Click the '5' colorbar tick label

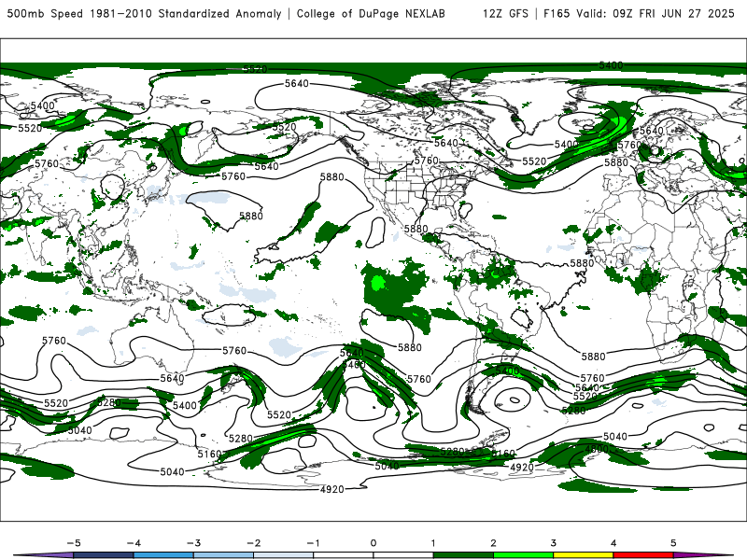pos(673,543)
